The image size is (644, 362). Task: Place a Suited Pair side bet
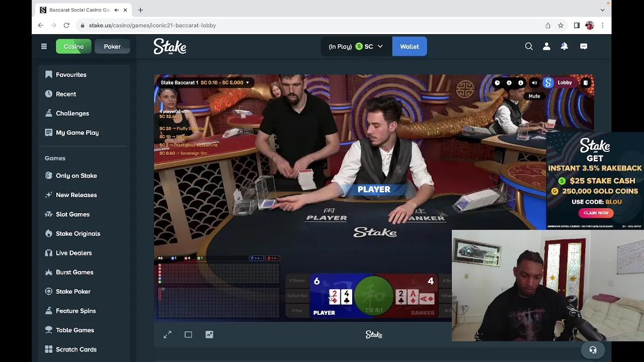click(x=297, y=296)
